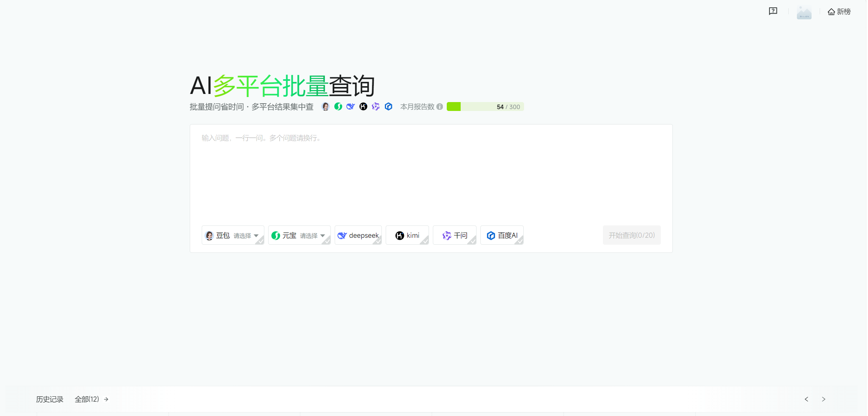Screen dimensions: 868x416
Task: Click the blue 百度AI icon in the subtitle row
Action: pos(388,106)
